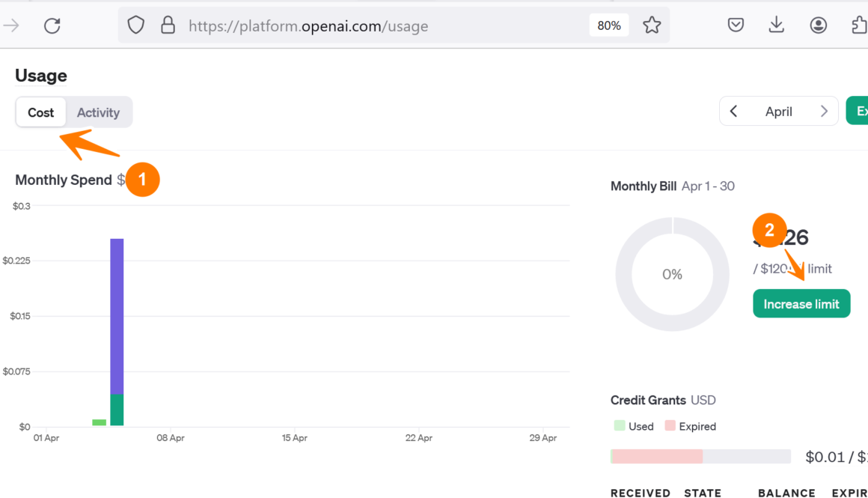The image size is (868, 498).
Task: Switch to the Cost tab
Action: [x=41, y=112]
